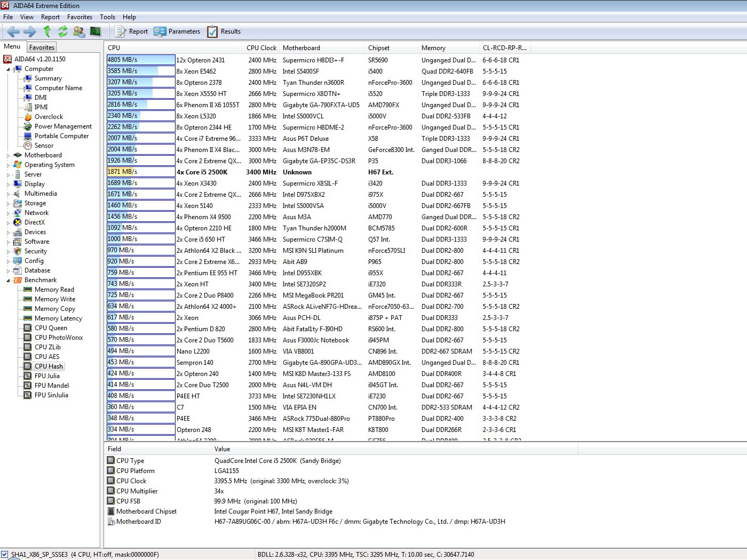This screenshot has width=747, height=560.
Task: Expand the Server tree node
Action: pos(8,175)
